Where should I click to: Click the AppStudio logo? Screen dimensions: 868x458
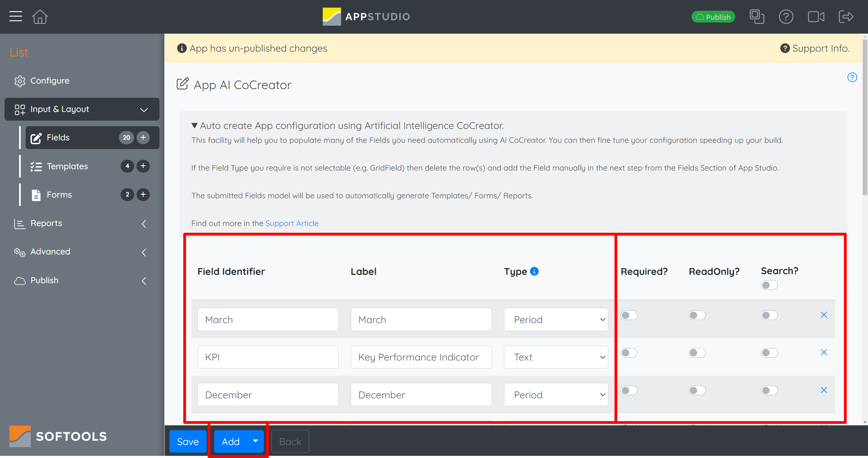[x=366, y=17]
